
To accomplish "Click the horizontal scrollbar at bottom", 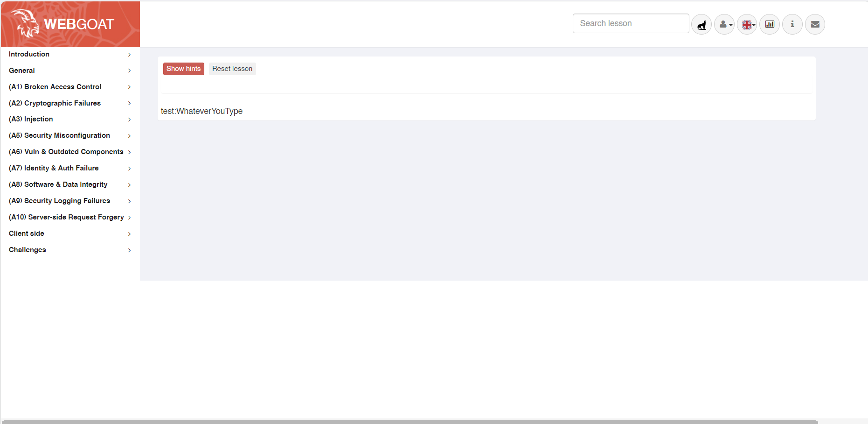I will tap(410, 422).
